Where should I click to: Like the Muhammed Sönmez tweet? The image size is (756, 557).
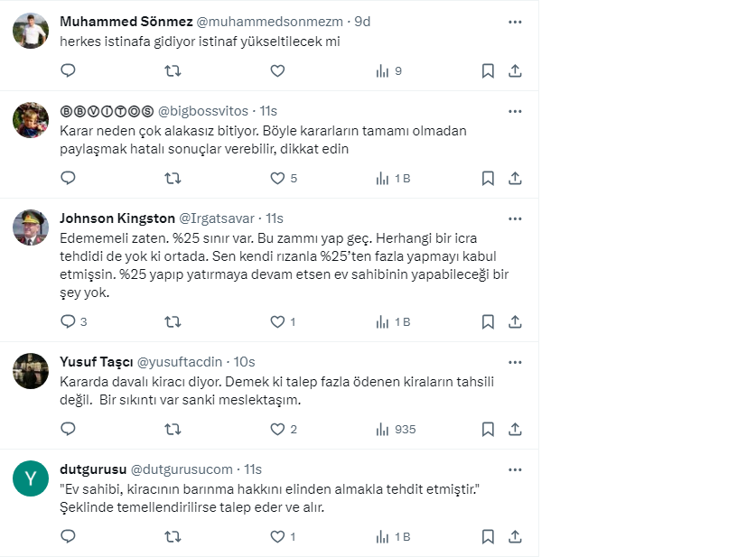pos(278,70)
